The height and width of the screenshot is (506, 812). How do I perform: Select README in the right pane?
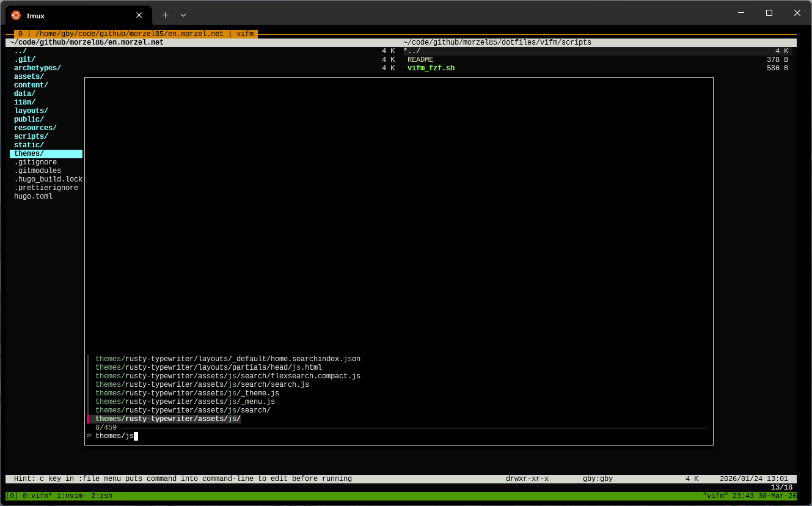420,60
